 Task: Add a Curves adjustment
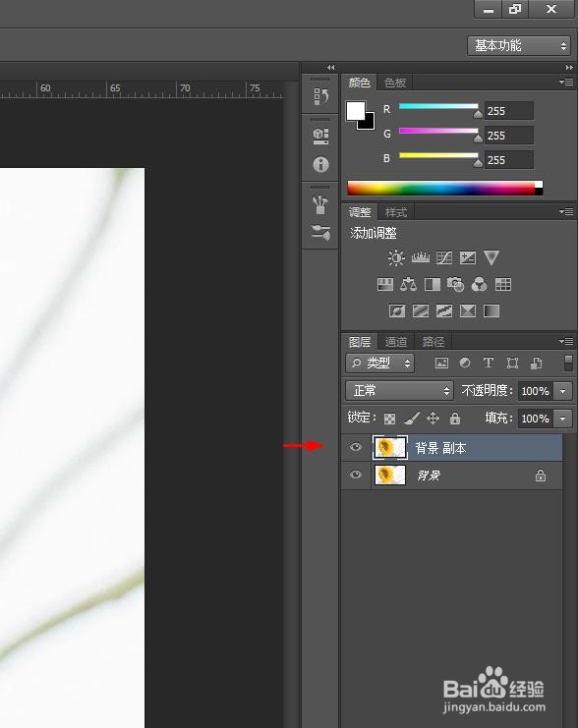point(444,257)
